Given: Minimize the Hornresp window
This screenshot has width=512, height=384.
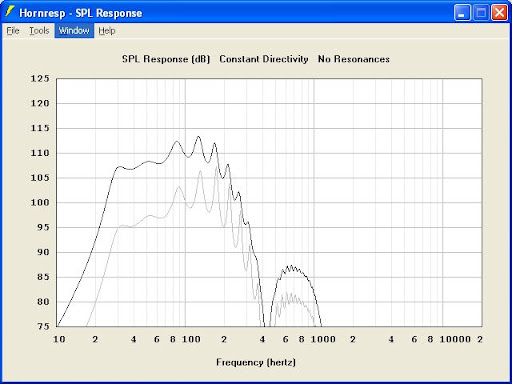Looking at the screenshot, I should pos(462,13).
